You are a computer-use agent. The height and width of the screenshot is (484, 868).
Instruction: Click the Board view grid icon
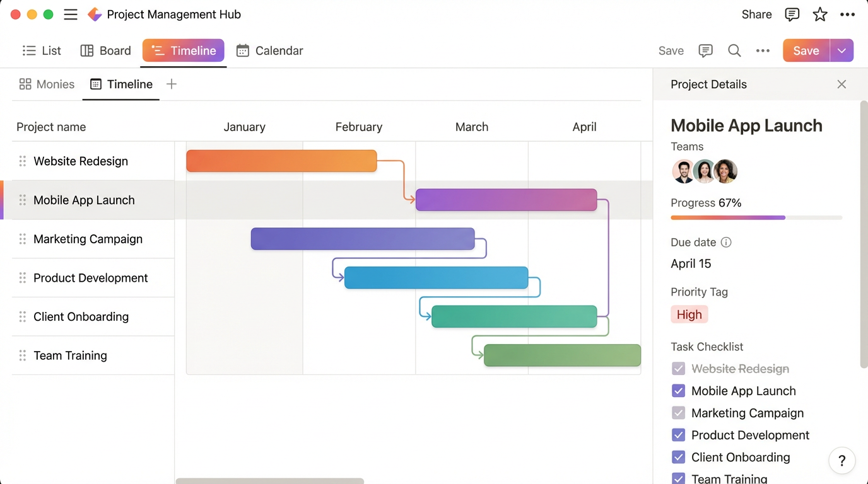[x=87, y=50]
